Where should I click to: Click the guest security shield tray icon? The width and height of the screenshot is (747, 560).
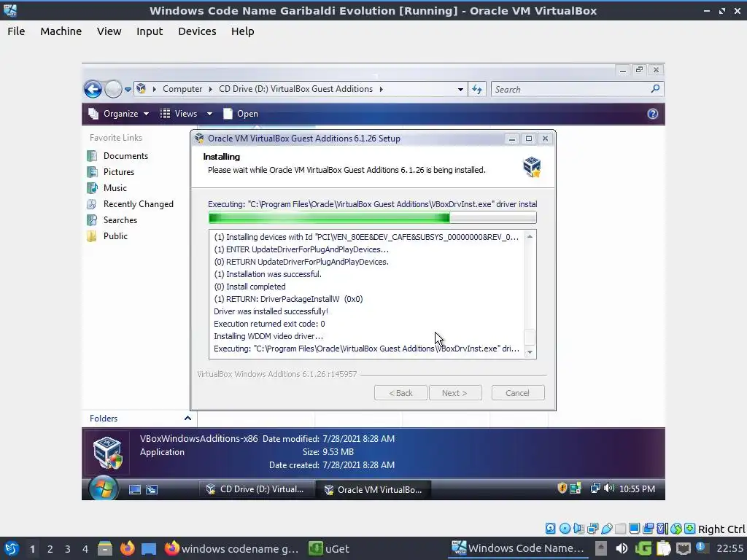562,488
